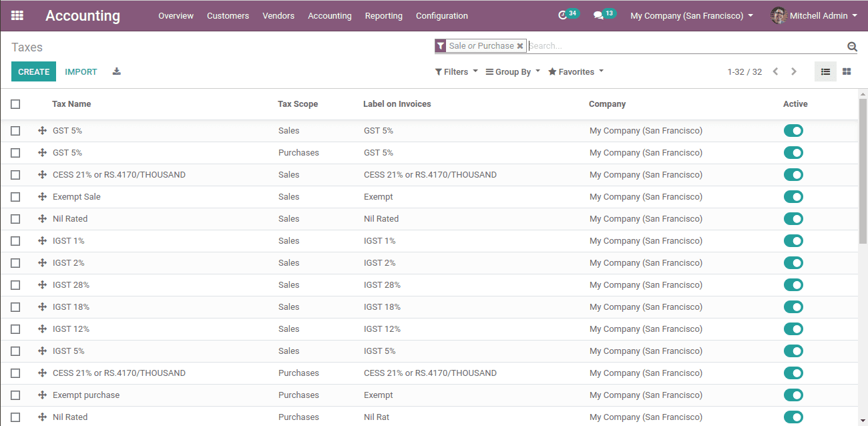
Task: Click the 1-32 / 32 pager counter
Action: point(744,71)
